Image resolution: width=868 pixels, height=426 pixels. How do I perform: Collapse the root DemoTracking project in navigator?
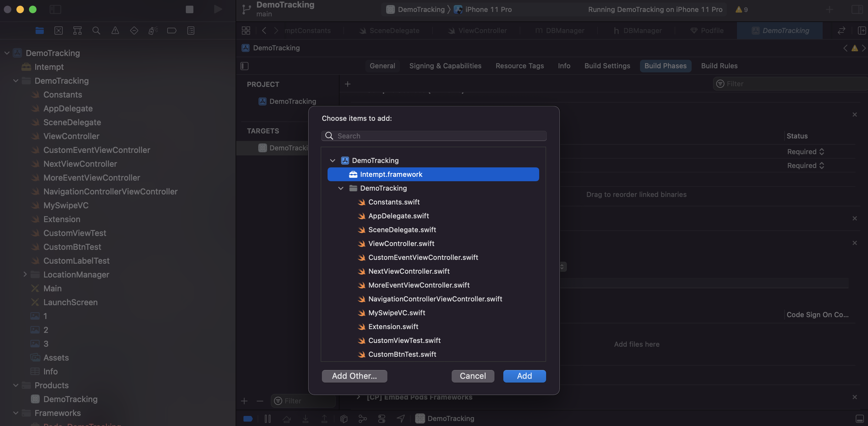pos(7,53)
